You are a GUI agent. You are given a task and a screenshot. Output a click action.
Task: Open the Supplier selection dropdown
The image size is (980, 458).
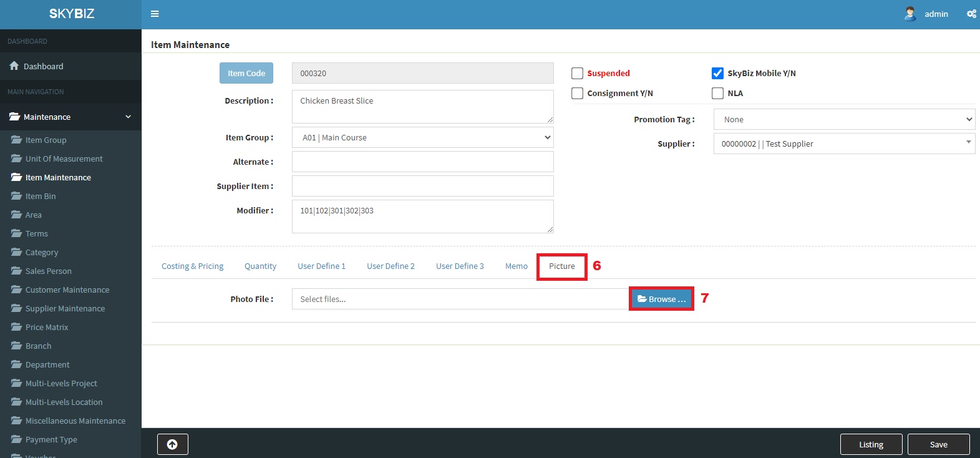point(844,144)
